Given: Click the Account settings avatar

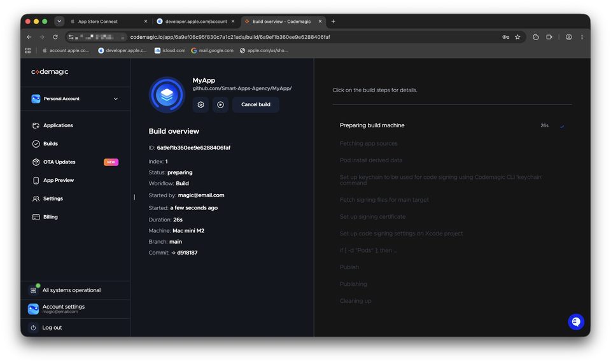Looking at the screenshot, I should [x=34, y=309].
